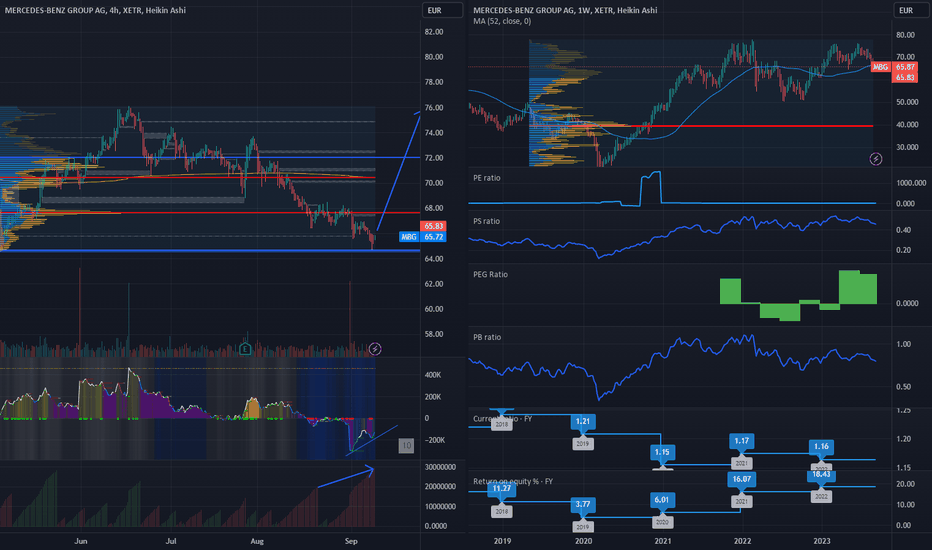The image size is (932, 550).
Task: Click the 1.17 Current ratio data marker
Action: click(x=741, y=441)
